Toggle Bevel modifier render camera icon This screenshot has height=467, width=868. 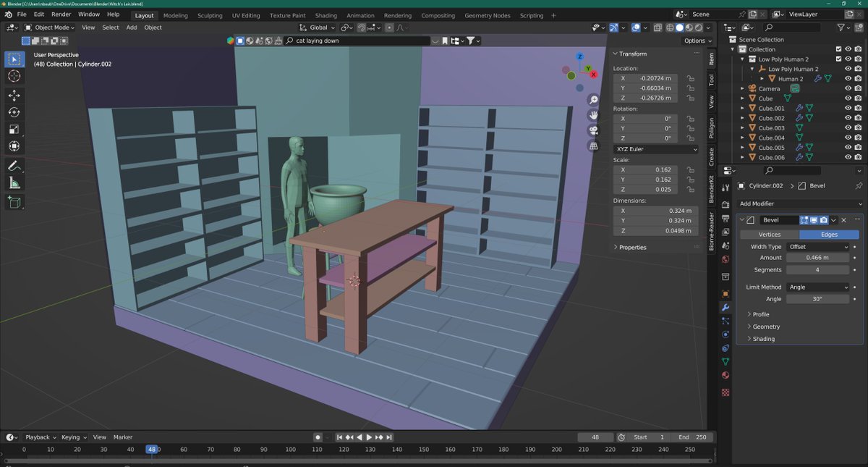tap(823, 220)
